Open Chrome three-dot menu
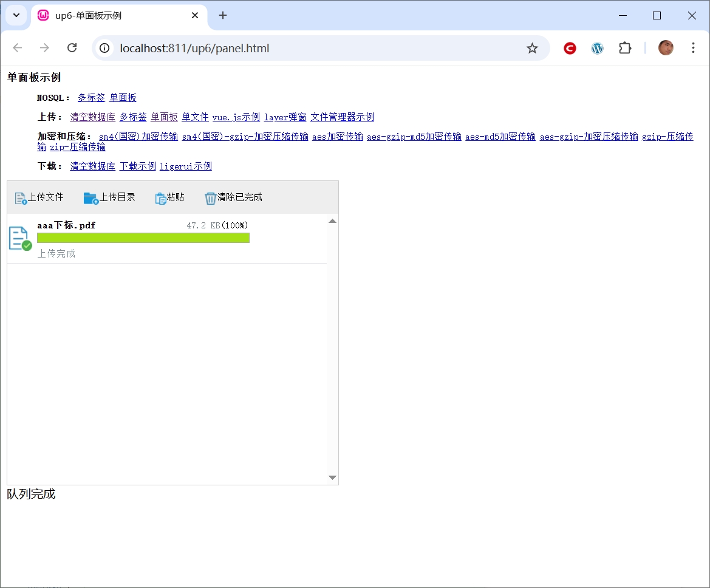Image resolution: width=710 pixels, height=588 pixels. click(x=693, y=48)
